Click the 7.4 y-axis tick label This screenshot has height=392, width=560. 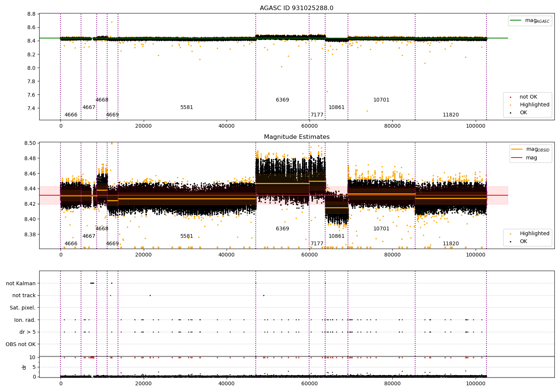(32, 109)
